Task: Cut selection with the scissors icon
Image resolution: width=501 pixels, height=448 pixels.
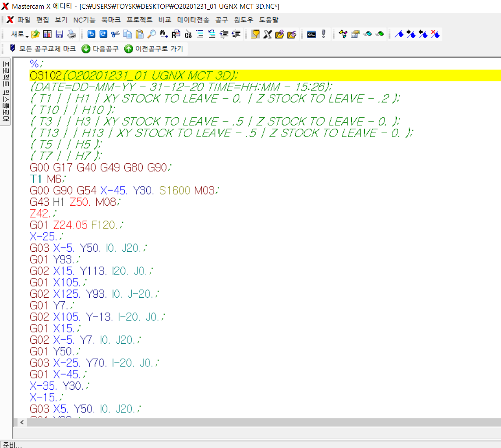Action: coord(115,34)
